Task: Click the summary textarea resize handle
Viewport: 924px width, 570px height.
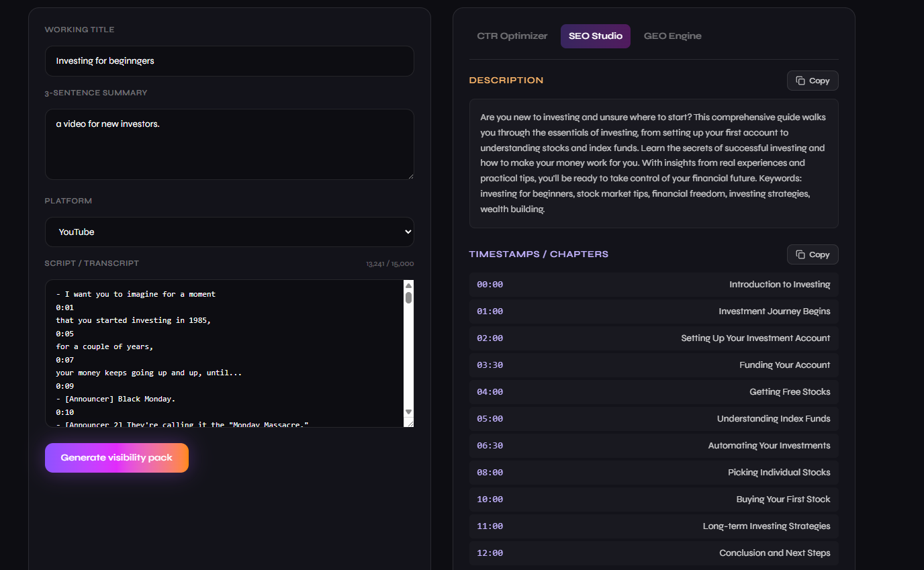Action: 410,175
